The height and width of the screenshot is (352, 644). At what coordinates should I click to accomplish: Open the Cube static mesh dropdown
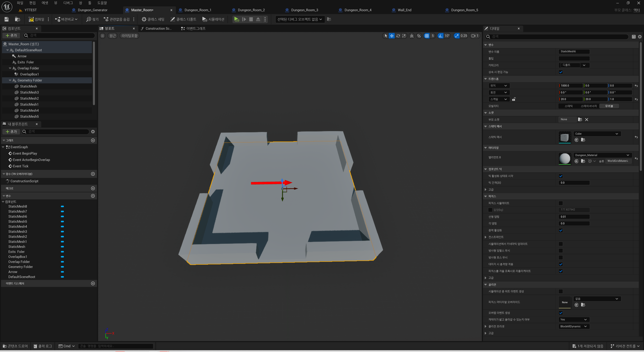596,134
